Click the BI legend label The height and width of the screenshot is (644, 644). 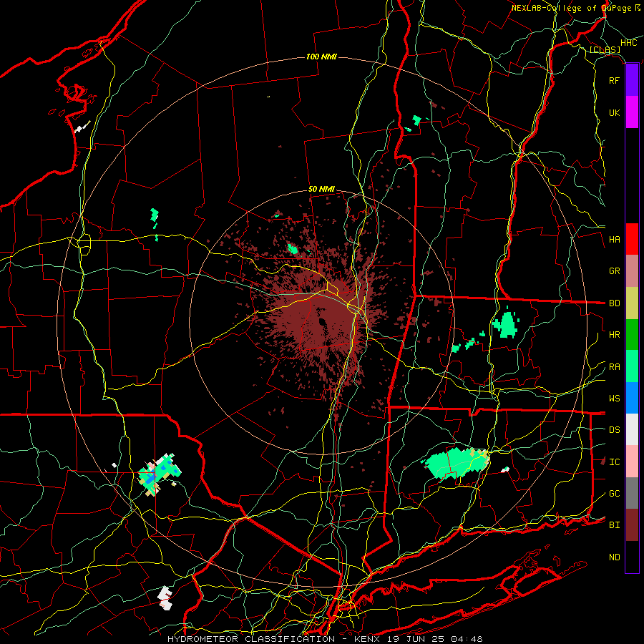(614, 525)
